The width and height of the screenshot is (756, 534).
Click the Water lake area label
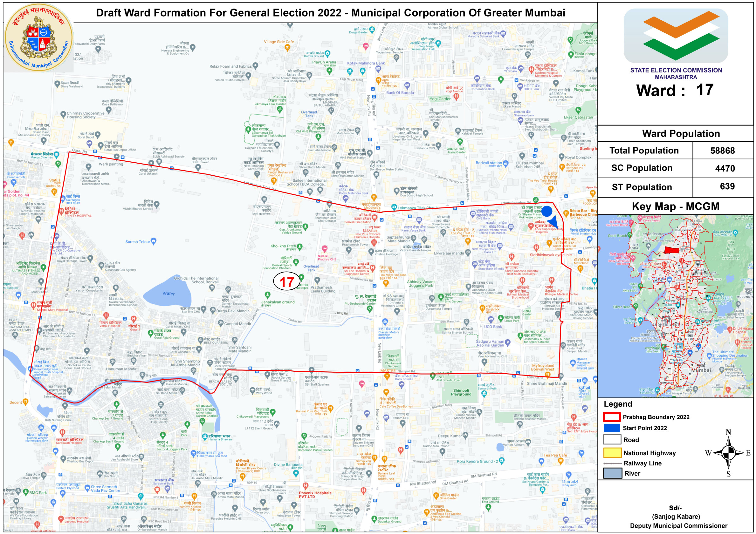coord(168,294)
